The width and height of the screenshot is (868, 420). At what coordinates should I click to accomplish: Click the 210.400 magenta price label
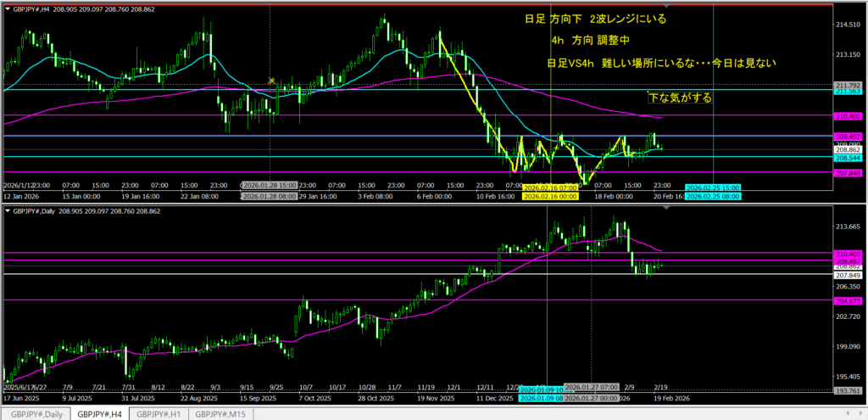(x=849, y=115)
